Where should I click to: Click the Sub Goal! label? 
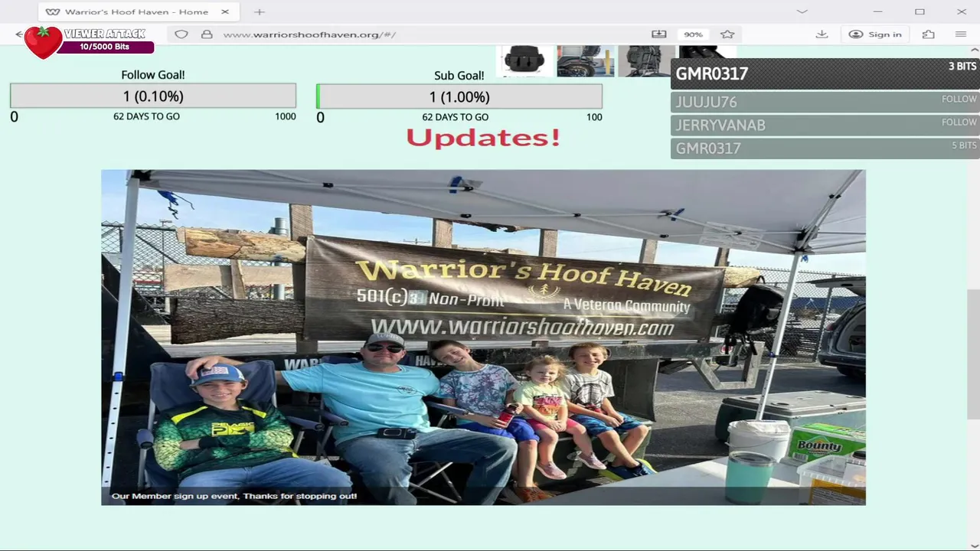coord(459,76)
